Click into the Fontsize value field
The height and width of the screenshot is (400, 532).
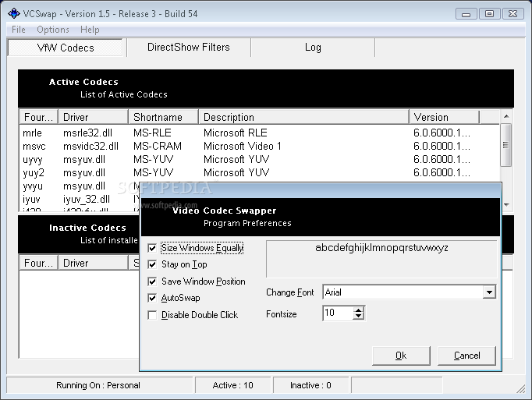[338, 313]
